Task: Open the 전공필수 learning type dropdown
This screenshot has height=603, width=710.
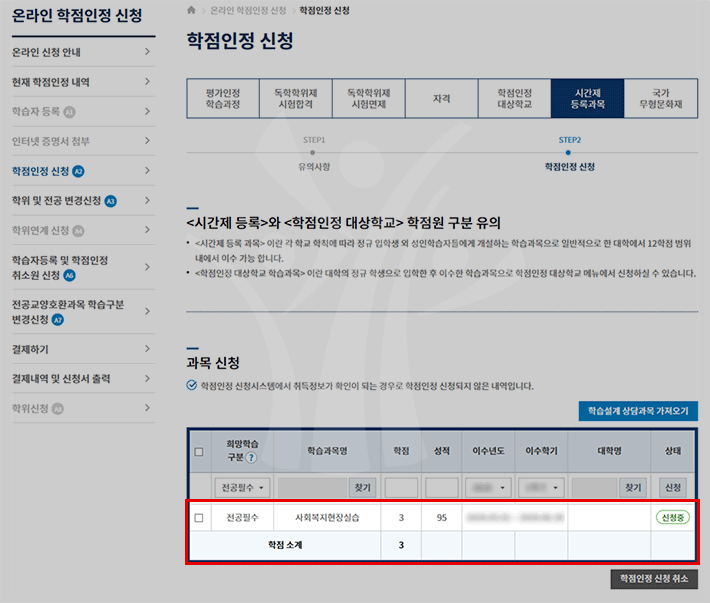Action: [241, 487]
